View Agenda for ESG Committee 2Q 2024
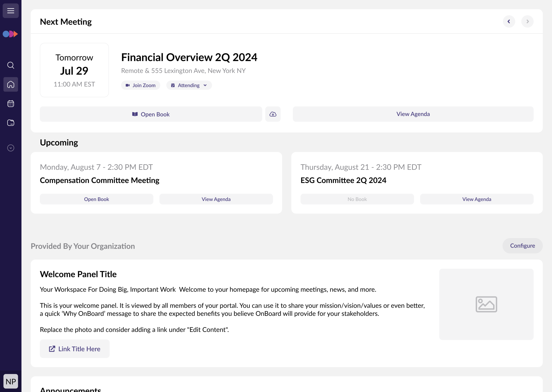The width and height of the screenshot is (552, 392). pyautogui.click(x=476, y=199)
